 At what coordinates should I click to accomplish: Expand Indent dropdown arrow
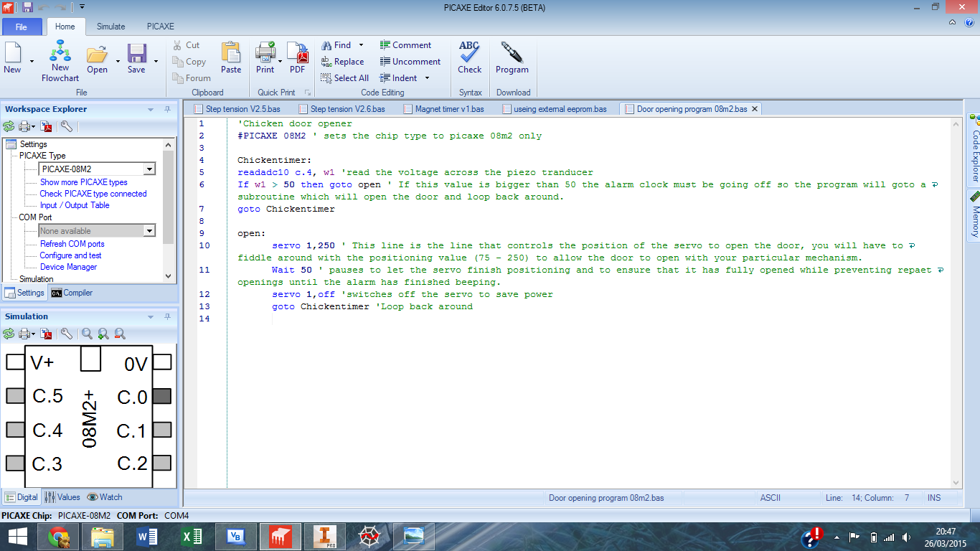click(427, 78)
